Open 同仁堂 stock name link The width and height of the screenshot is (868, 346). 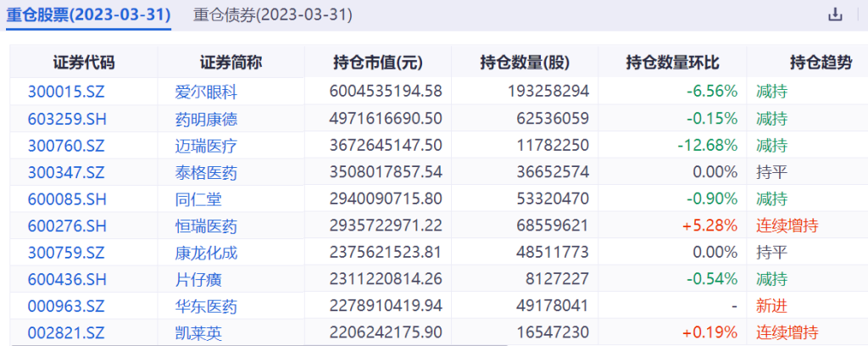click(x=198, y=198)
